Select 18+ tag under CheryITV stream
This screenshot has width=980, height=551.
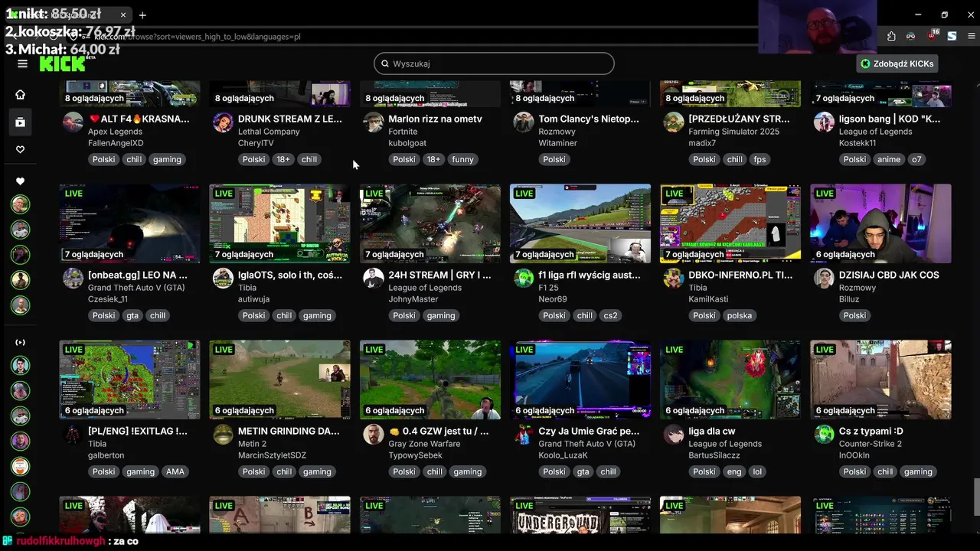point(283,159)
